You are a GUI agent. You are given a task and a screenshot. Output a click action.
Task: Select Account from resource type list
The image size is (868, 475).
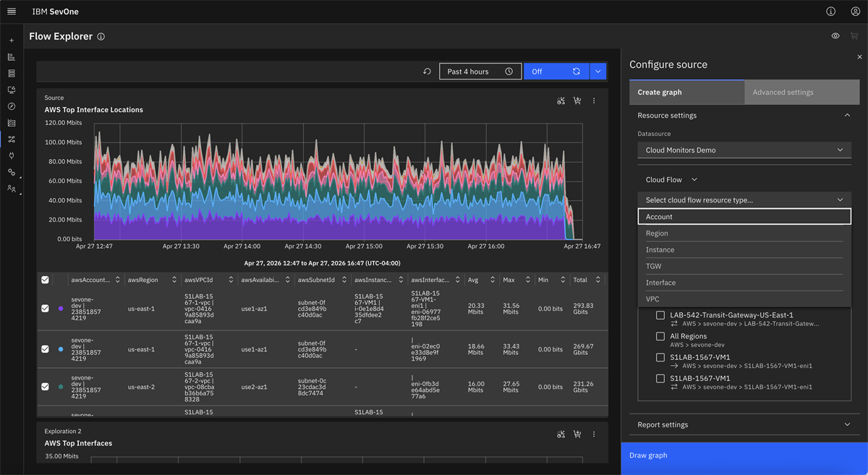744,217
